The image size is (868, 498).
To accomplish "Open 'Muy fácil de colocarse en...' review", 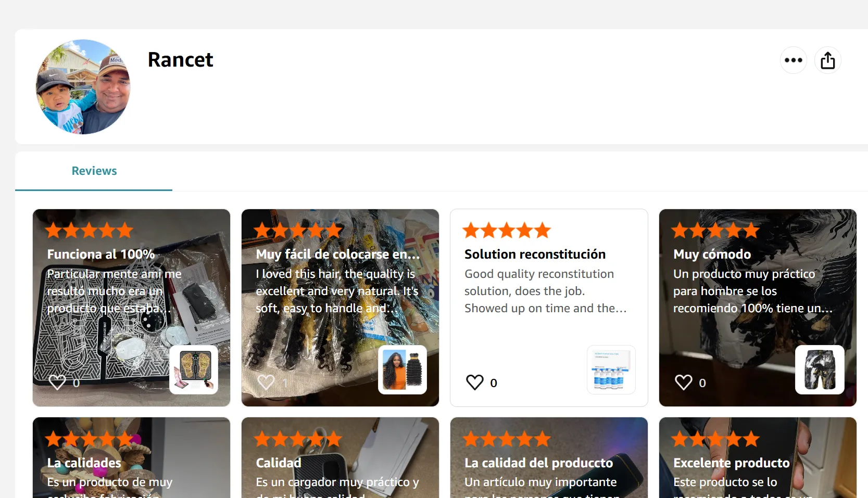I will coord(337,254).
